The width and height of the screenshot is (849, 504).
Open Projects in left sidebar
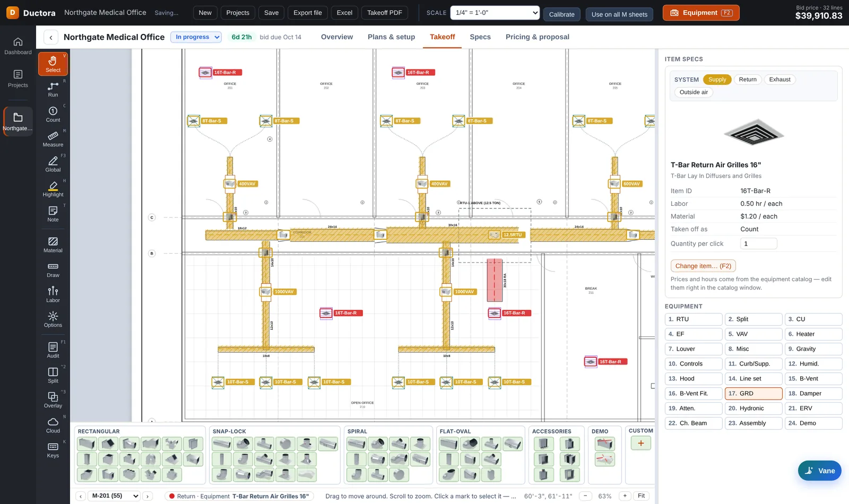(18, 79)
